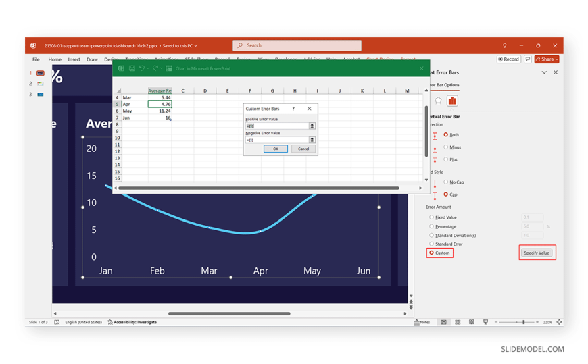
Task: Click Fit slide to current window icon
Action: click(559, 322)
